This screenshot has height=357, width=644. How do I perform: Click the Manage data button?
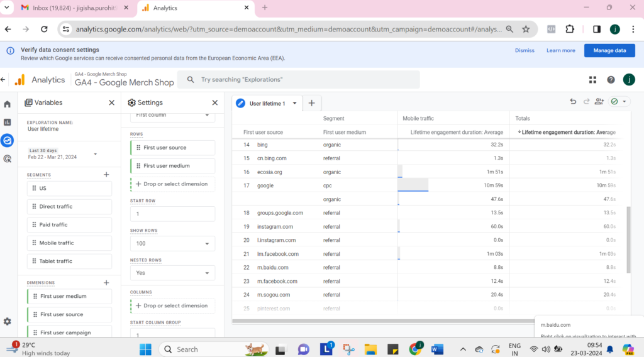[x=609, y=50]
